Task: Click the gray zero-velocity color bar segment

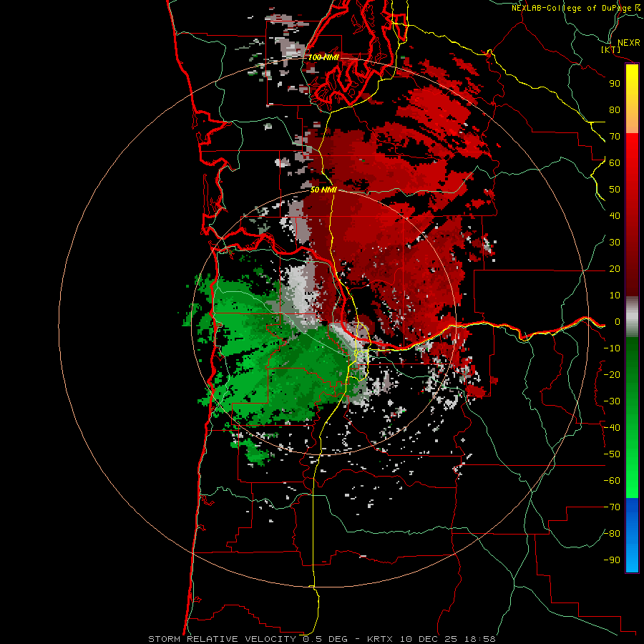Action: pos(632,317)
